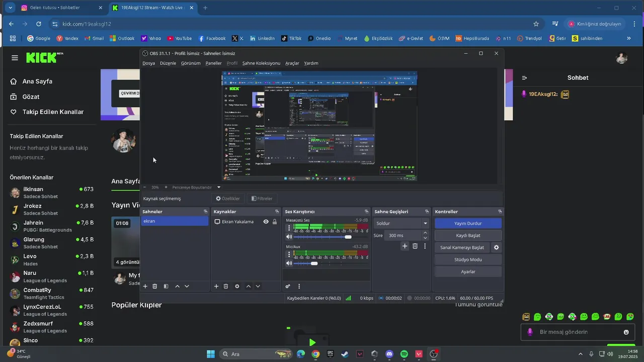644x362 pixels.
Task: Expand hidden bookmarks chevron in Chrome
Action: coord(628,38)
